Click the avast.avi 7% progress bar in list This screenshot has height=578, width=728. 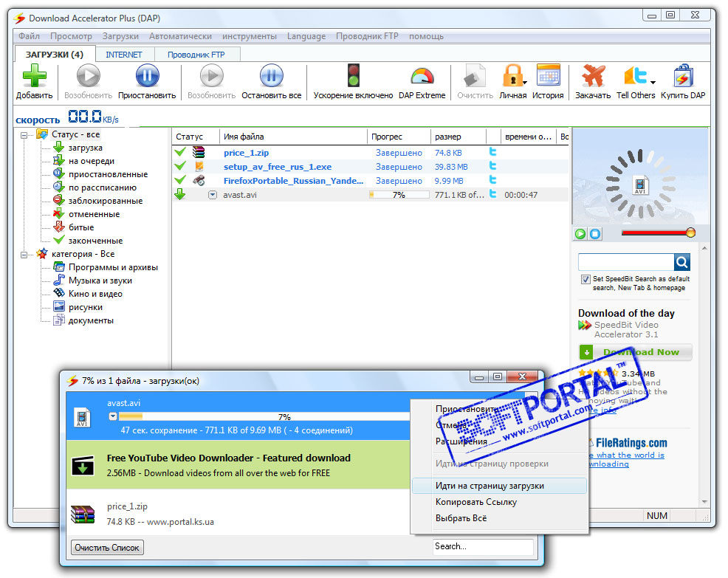coord(399,195)
